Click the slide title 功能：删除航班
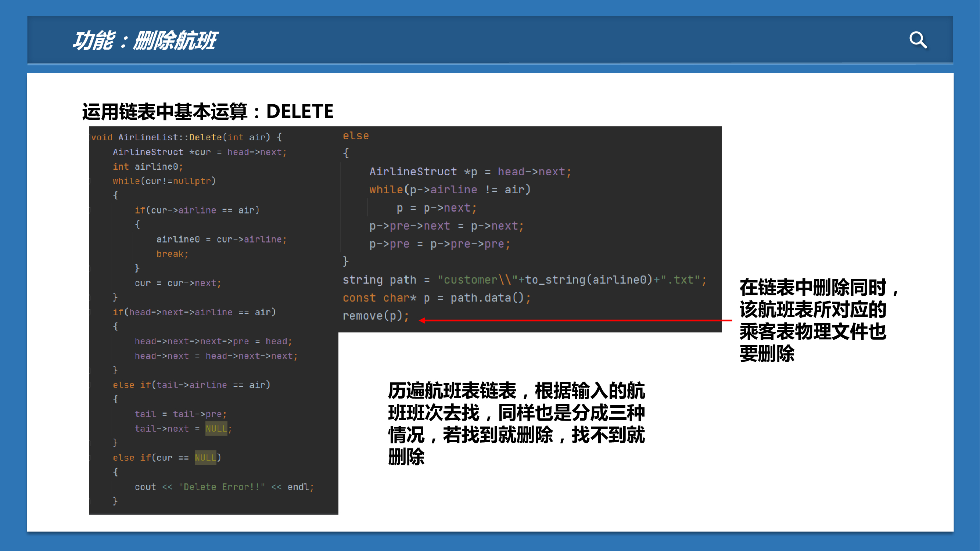Screen dimensions: 980x551 144,41
